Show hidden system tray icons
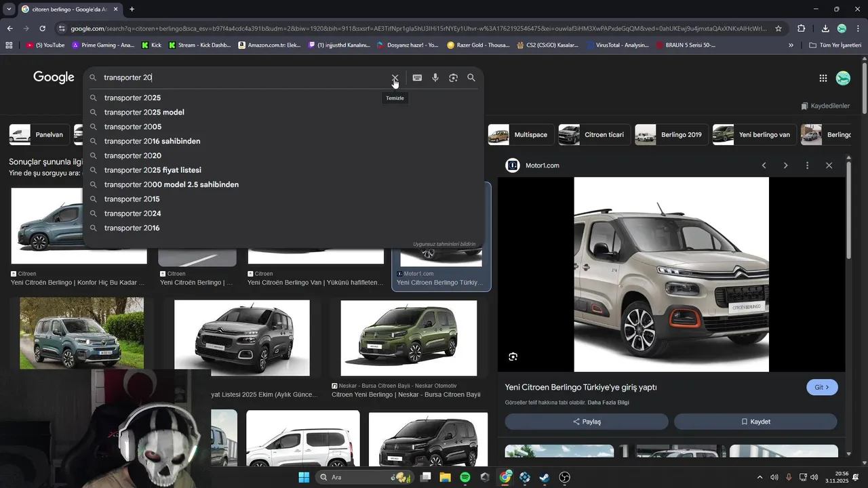 (759, 477)
